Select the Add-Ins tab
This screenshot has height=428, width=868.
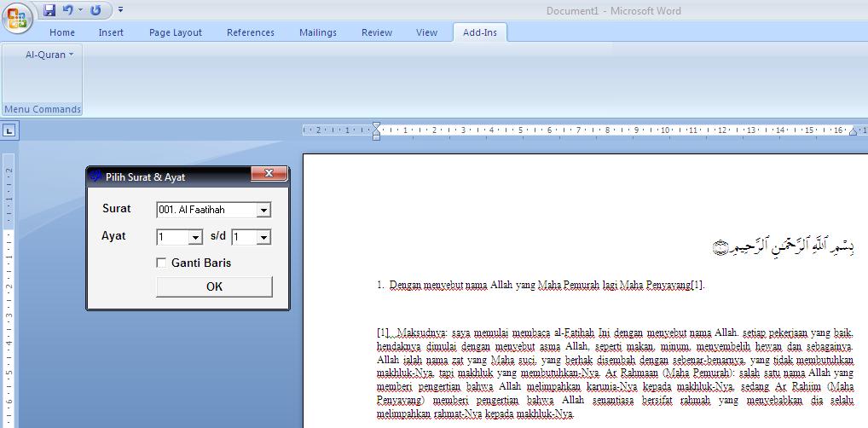480,32
